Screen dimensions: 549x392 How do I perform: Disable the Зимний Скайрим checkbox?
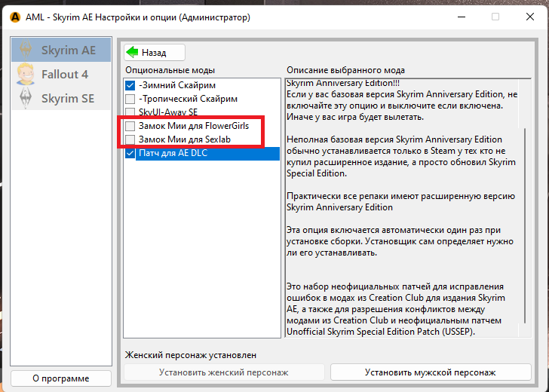click(x=130, y=85)
